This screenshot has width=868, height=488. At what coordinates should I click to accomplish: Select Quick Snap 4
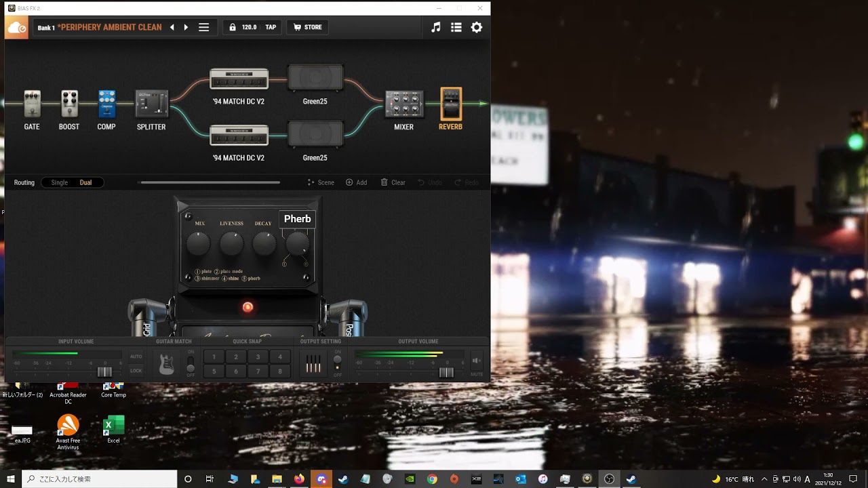pyautogui.click(x=280, y=357)
